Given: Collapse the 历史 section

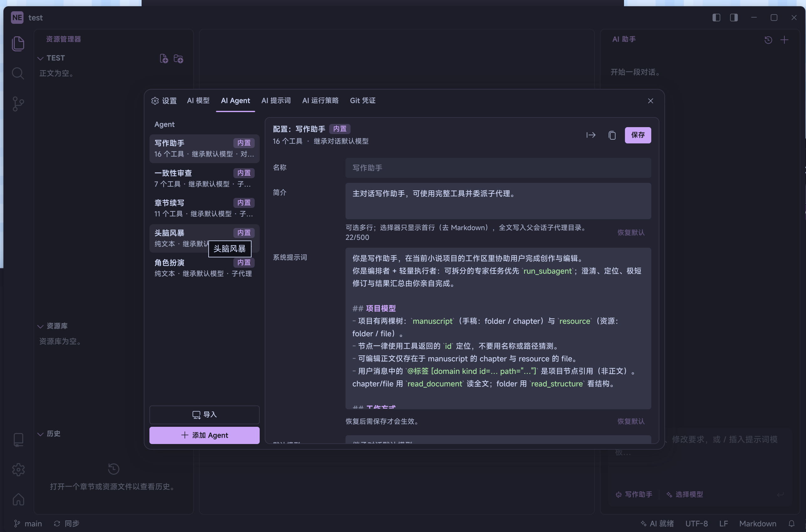Looking at the screenshot, I should point(40,434).
